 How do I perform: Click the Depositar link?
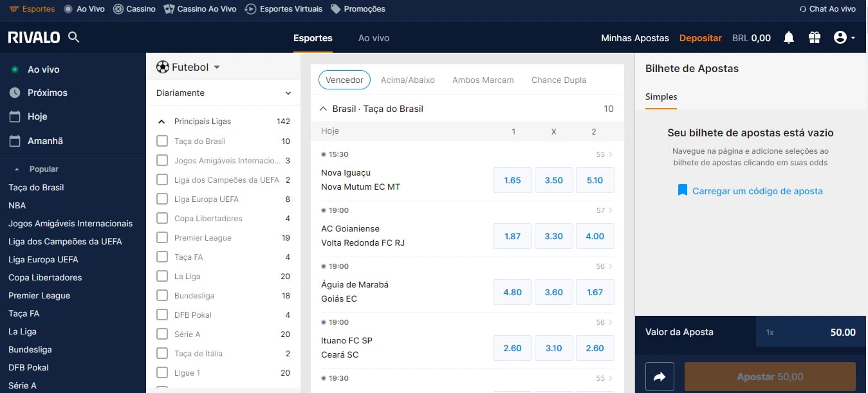[701, 38]
